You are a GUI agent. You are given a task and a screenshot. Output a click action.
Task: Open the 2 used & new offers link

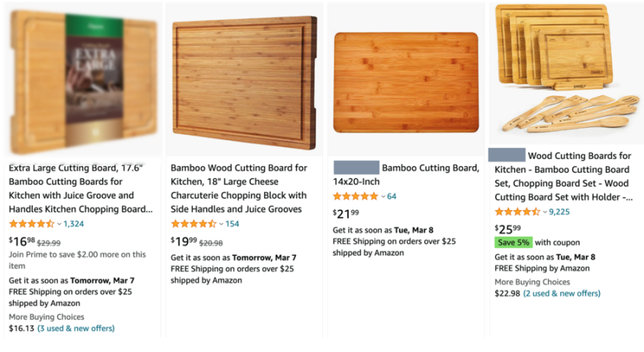click(562, 293)
